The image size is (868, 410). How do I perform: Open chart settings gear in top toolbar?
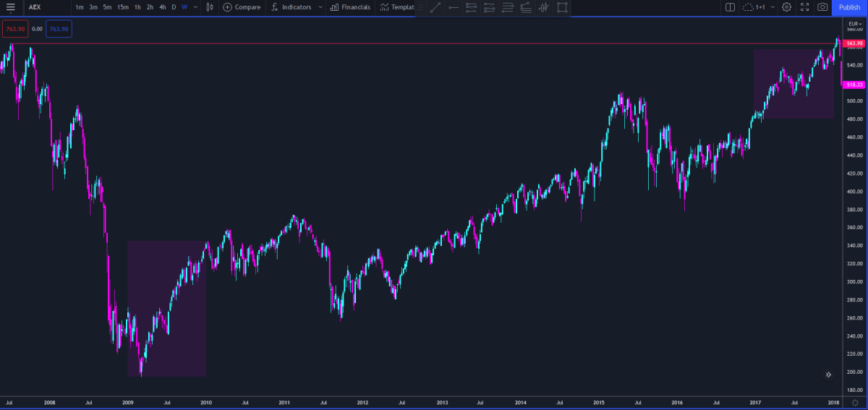pos(786,7)
